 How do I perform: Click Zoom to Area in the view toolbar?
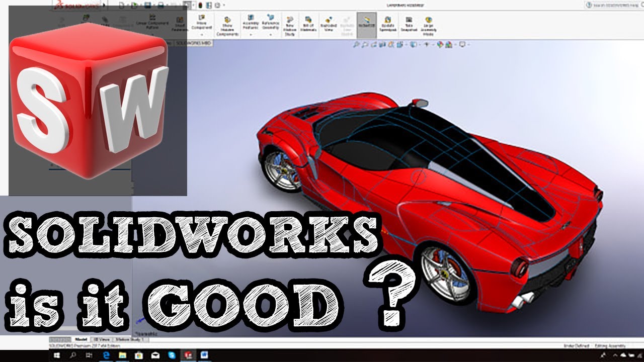pyautogui.click(x=365, y=45)
